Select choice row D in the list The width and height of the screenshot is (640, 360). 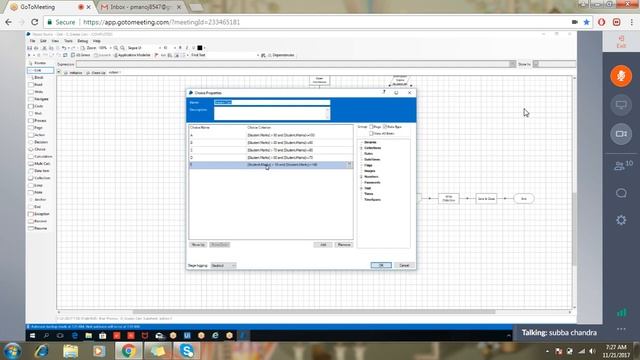(271, 157)
